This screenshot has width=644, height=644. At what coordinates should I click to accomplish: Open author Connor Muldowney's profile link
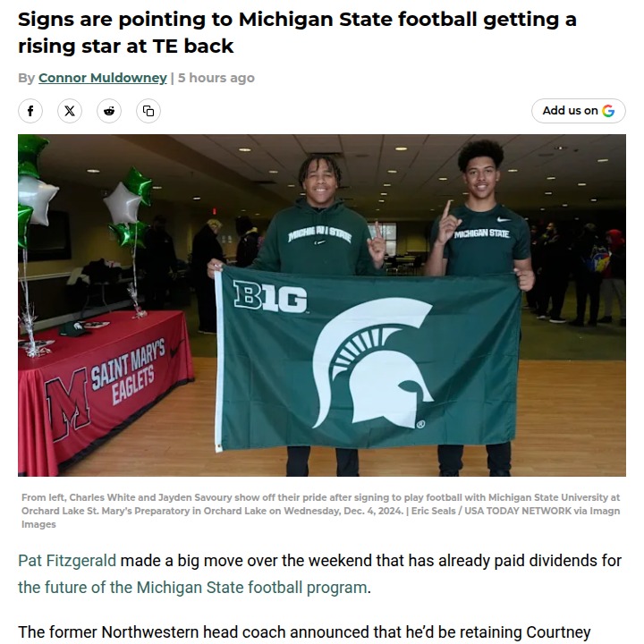pos(103,78)
